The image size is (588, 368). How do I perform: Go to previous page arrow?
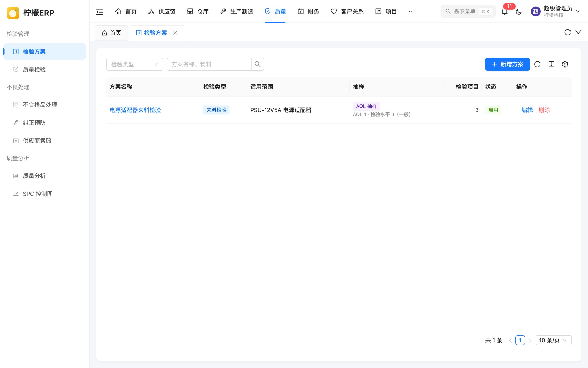tap(510, 340)
